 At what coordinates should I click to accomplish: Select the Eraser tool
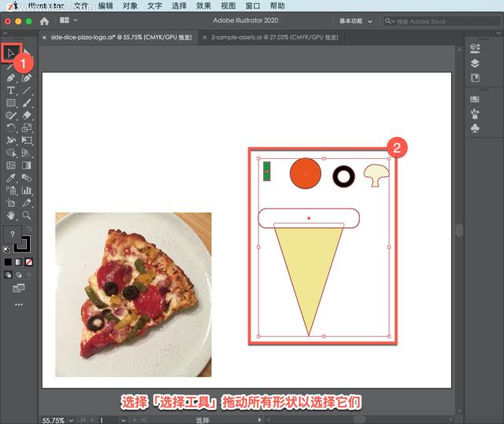27,116
